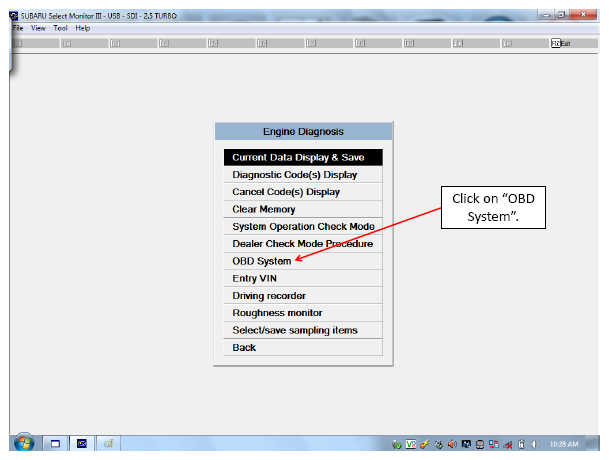Select Current Data Display & Save
This screenshot has height=460, width=609.
pos(303,157)
